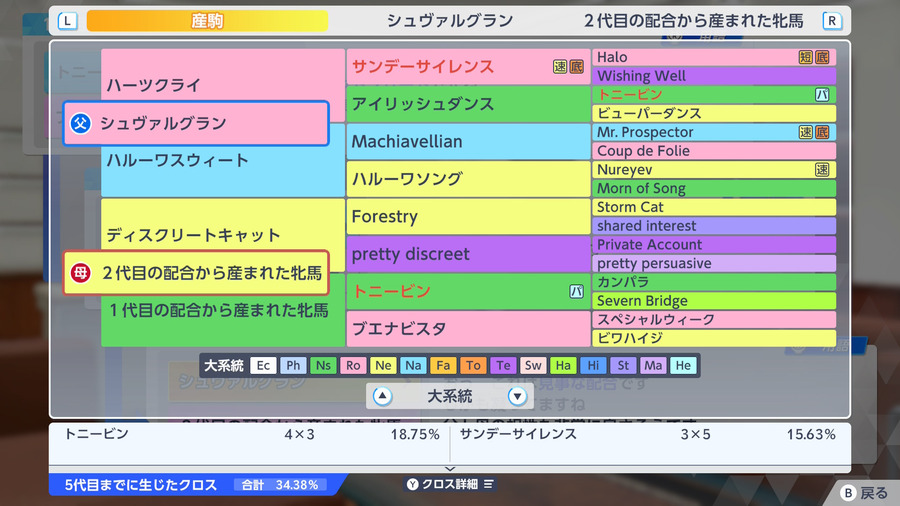Click the To bloodline color swatch
This screenshot has height=506, width=900.
[473, 365]
